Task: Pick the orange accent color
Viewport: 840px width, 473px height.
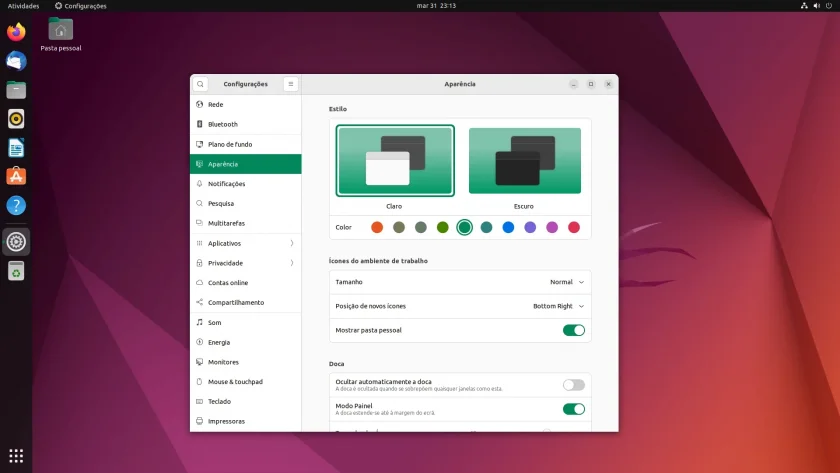Action: tap(377, 227)
